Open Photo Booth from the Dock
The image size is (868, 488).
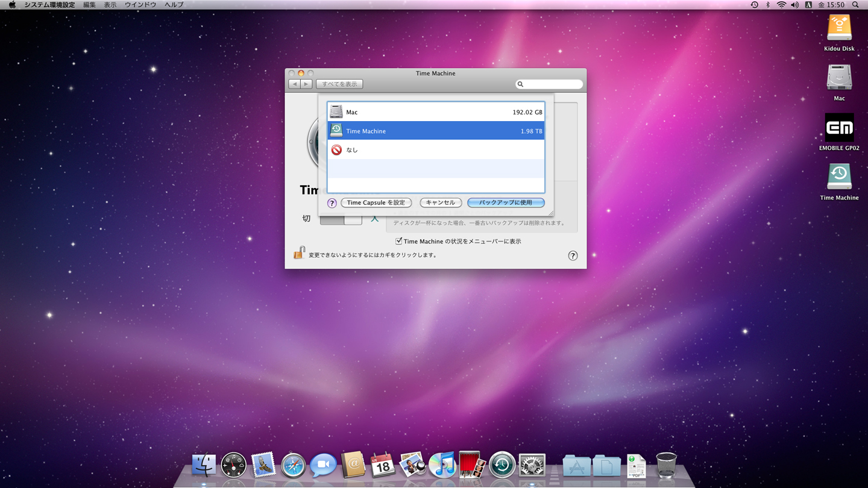coord(472,465)
